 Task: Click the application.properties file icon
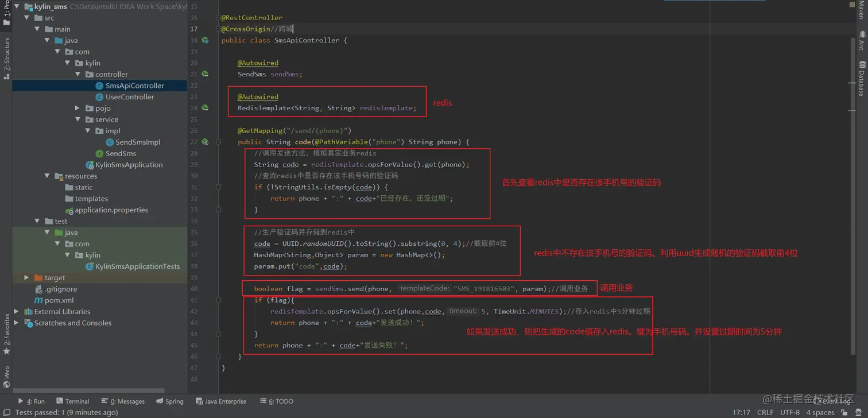(x=69, y=210)
